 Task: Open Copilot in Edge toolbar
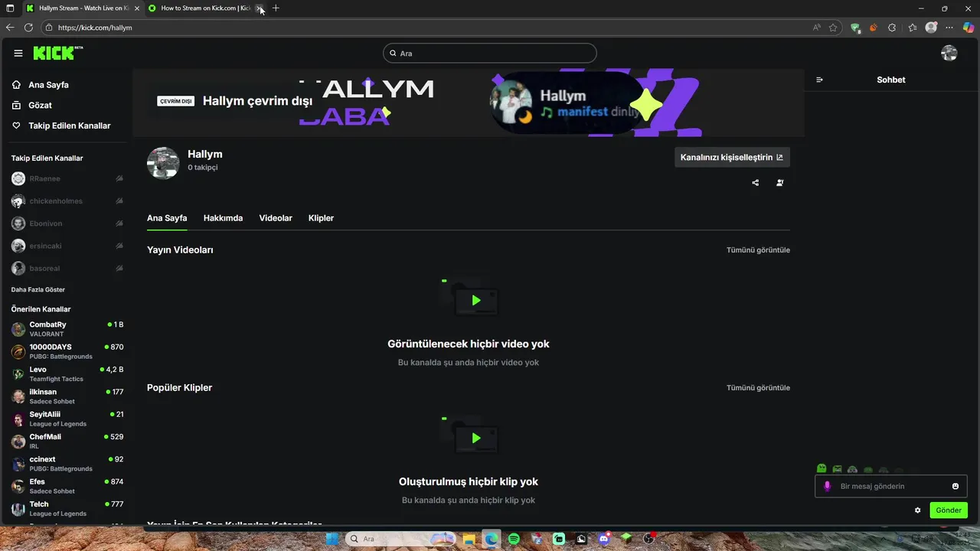click(x=969, y=28)
